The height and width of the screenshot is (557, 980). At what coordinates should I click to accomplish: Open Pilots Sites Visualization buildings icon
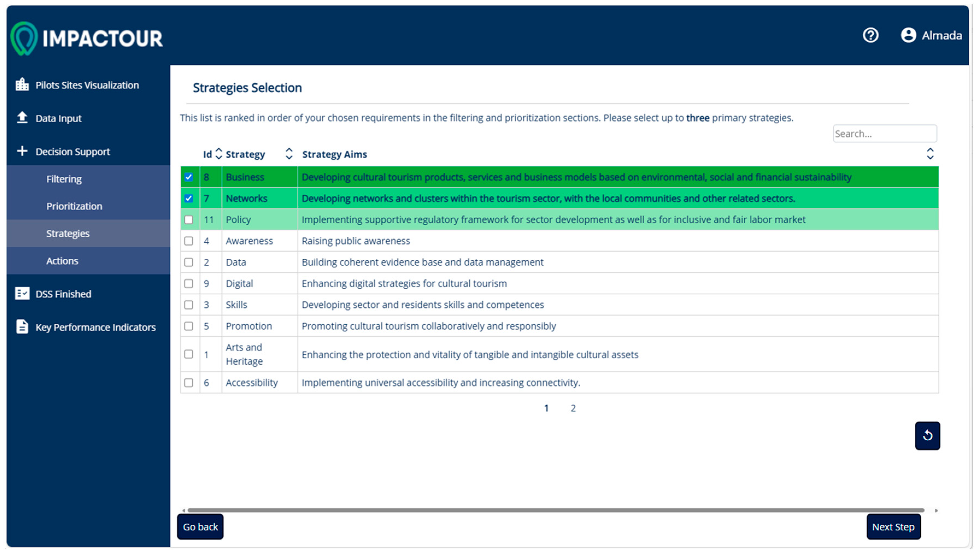(x=22, y=84)
